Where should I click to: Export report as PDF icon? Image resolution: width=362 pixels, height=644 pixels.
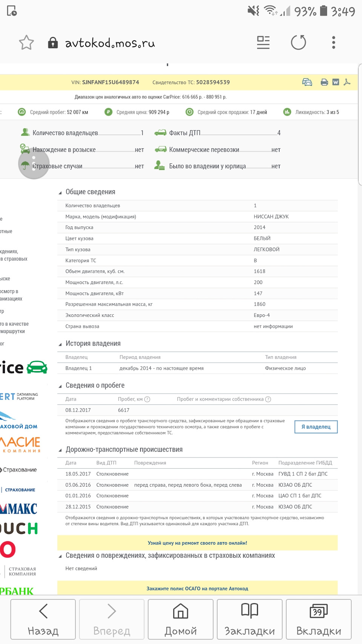[x=347, y=82]
